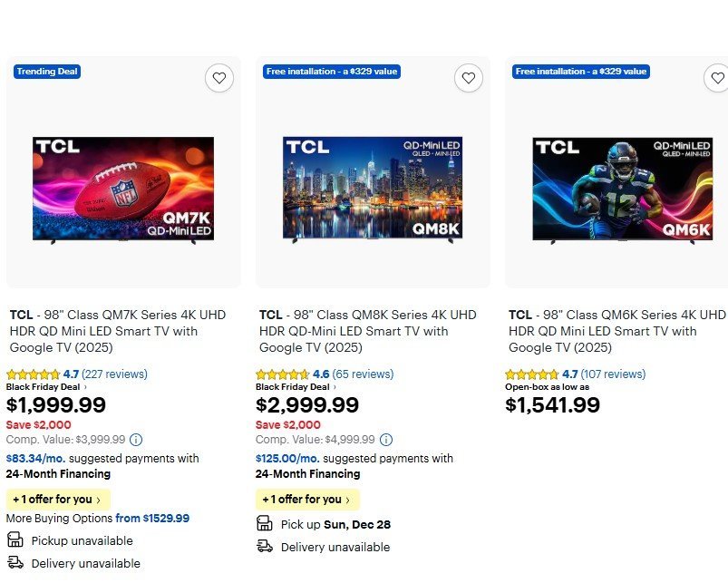Click the 4.7 star rating for the QM6K
The image size is (728, 583).
532,374
